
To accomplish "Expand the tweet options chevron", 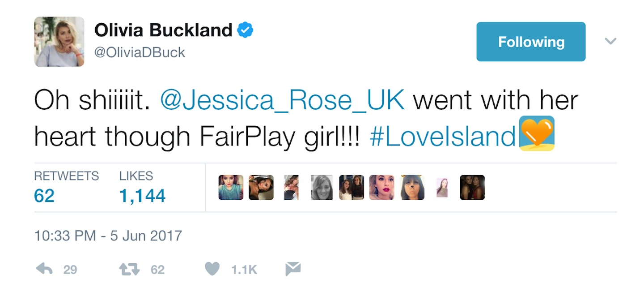I will (x=610, y=41).
